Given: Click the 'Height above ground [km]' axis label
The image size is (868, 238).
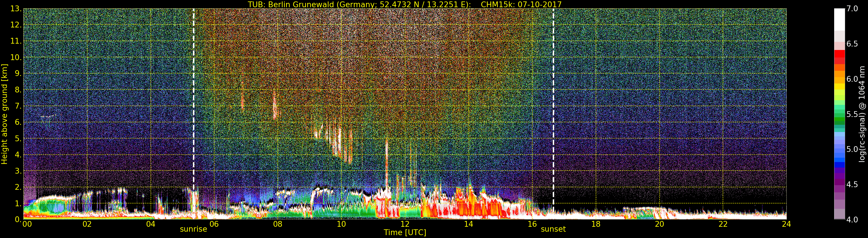Looking at the screenshot, I should [4, 114].
